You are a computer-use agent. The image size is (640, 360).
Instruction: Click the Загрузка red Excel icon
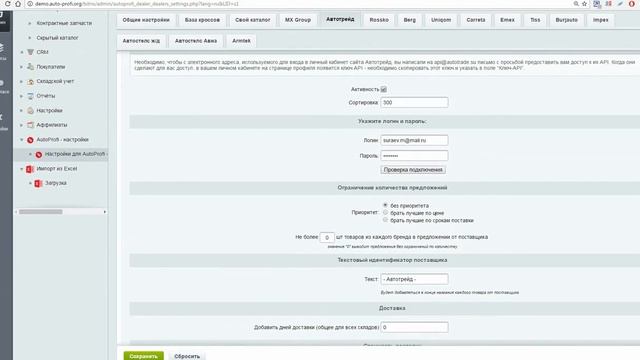(x=38, y=183)
